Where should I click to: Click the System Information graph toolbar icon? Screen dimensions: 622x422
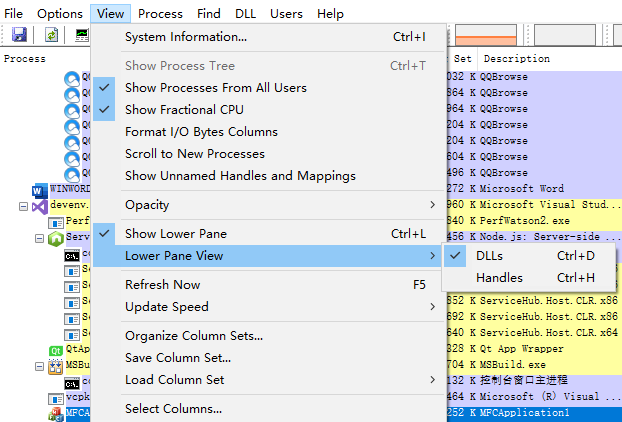(83, 35)
